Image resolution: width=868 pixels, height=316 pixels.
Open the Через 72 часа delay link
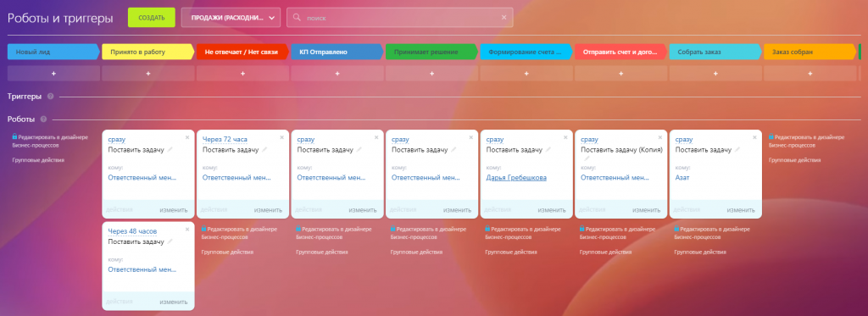225,140
